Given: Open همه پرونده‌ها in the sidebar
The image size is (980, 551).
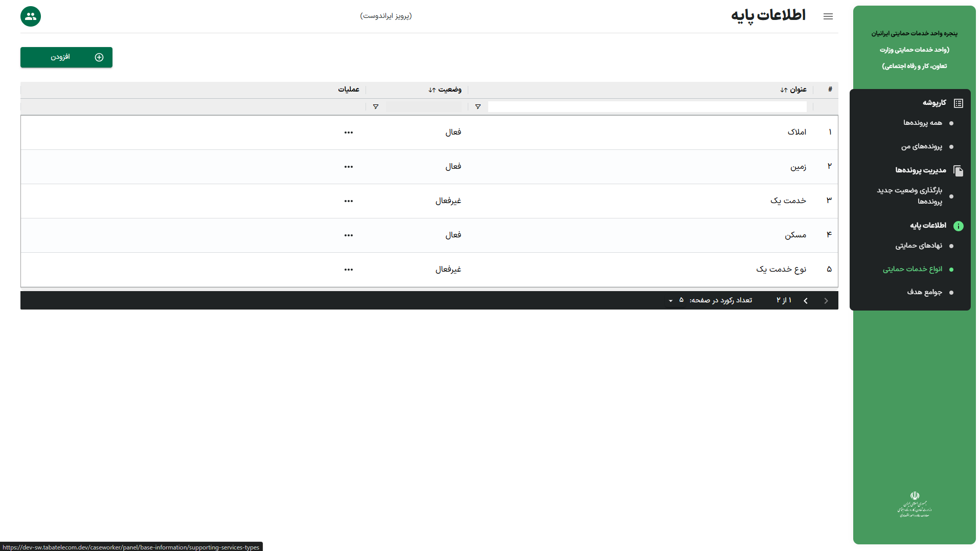Looking at the screenshot, I should click(922, 123).
